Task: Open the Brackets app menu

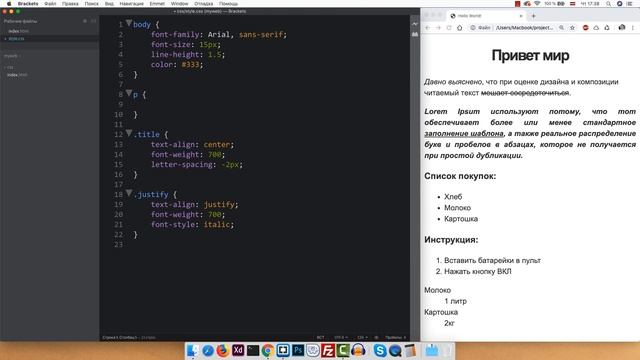Action: point(28,3)
